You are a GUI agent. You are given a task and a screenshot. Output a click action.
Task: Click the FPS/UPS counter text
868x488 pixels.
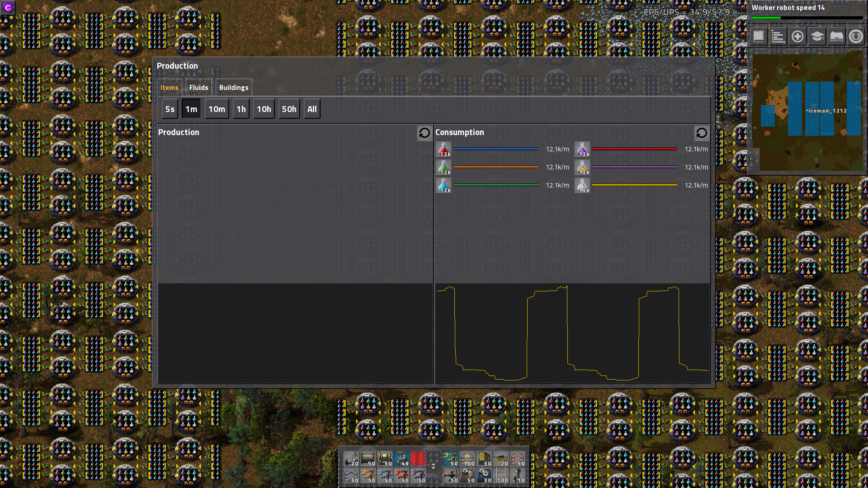[687, 12]
